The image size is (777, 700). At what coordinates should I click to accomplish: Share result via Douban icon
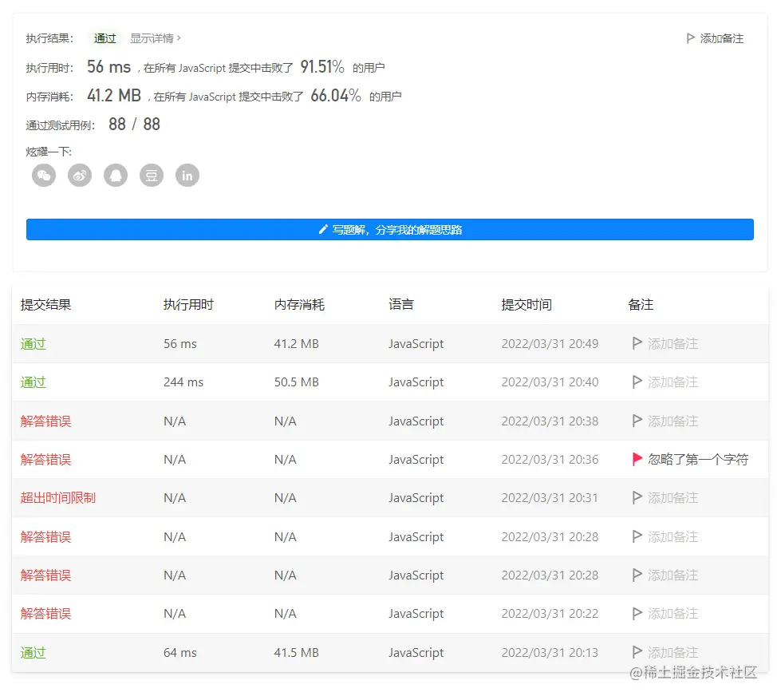point(152,176)
